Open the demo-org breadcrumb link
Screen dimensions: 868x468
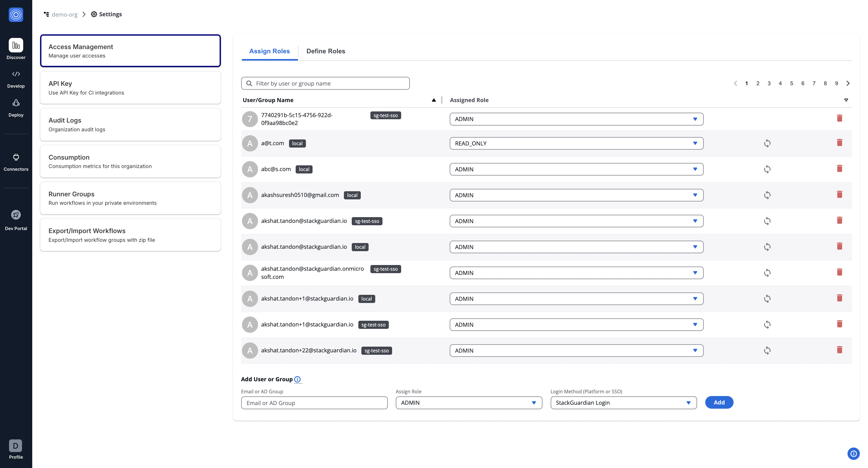click(64, 14)
